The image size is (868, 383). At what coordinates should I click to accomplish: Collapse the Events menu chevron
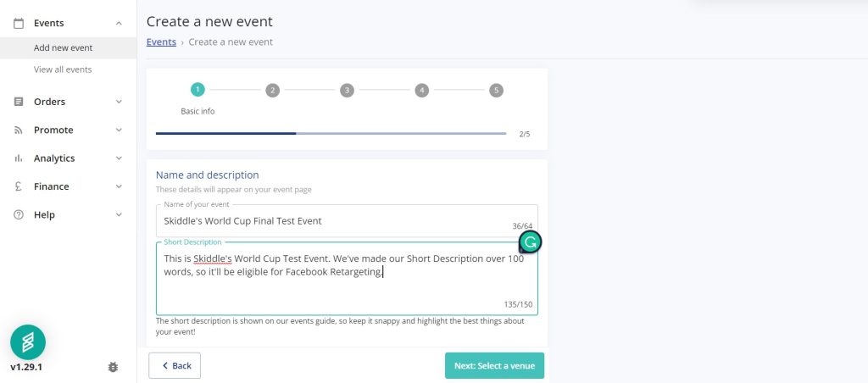pos(119,23)
